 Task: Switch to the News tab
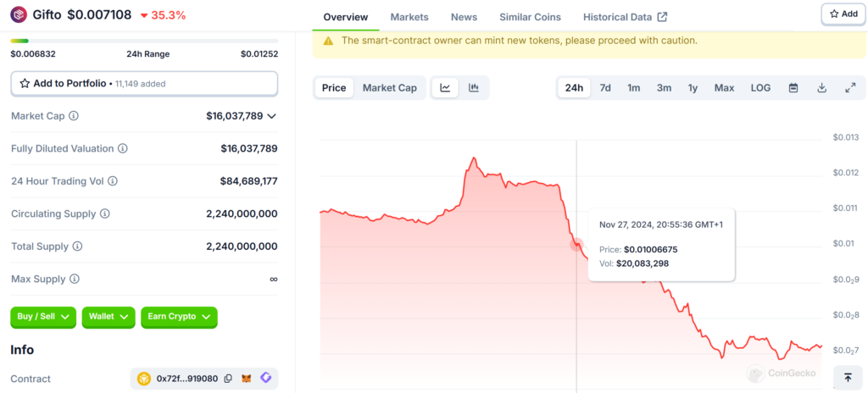click(464, 17)
